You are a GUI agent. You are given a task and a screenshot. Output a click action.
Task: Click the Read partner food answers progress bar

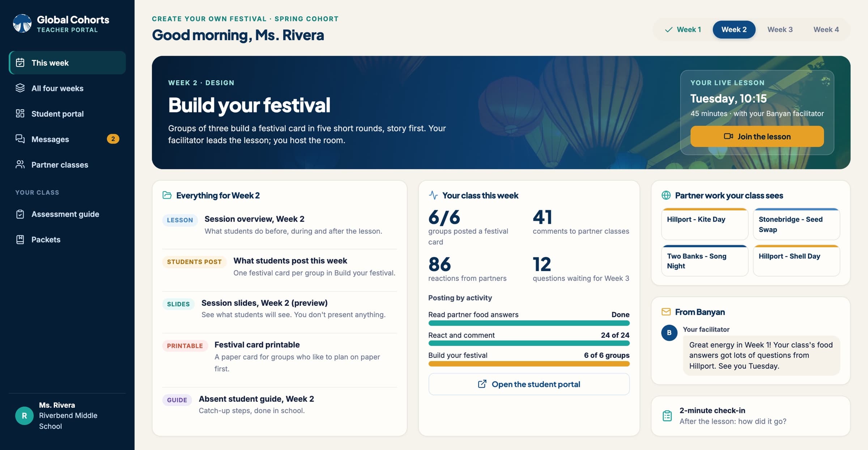tap(529, 323)
